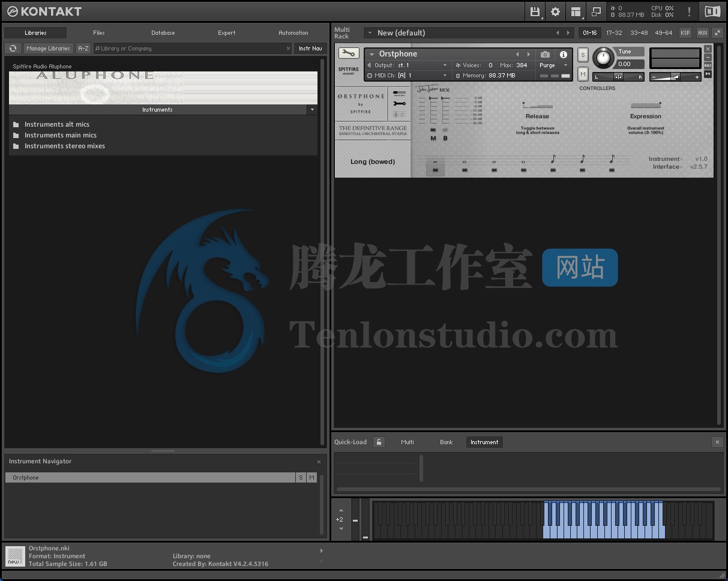Open Kontakt options gear icon

(555, 11)
